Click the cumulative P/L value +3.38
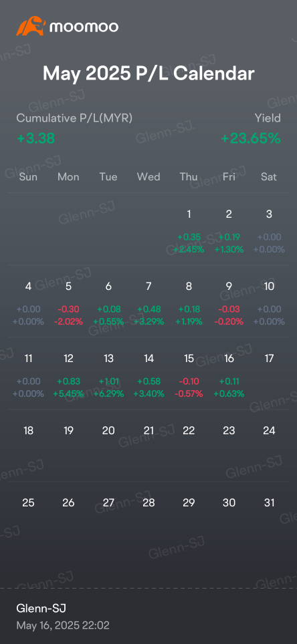 pos(36,139)
